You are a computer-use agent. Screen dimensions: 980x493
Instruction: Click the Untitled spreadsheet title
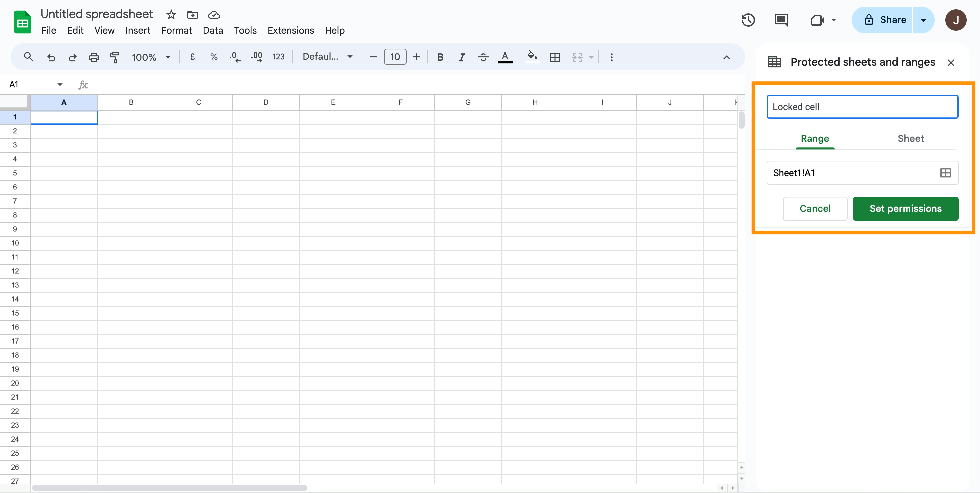(x=97, y=14)
